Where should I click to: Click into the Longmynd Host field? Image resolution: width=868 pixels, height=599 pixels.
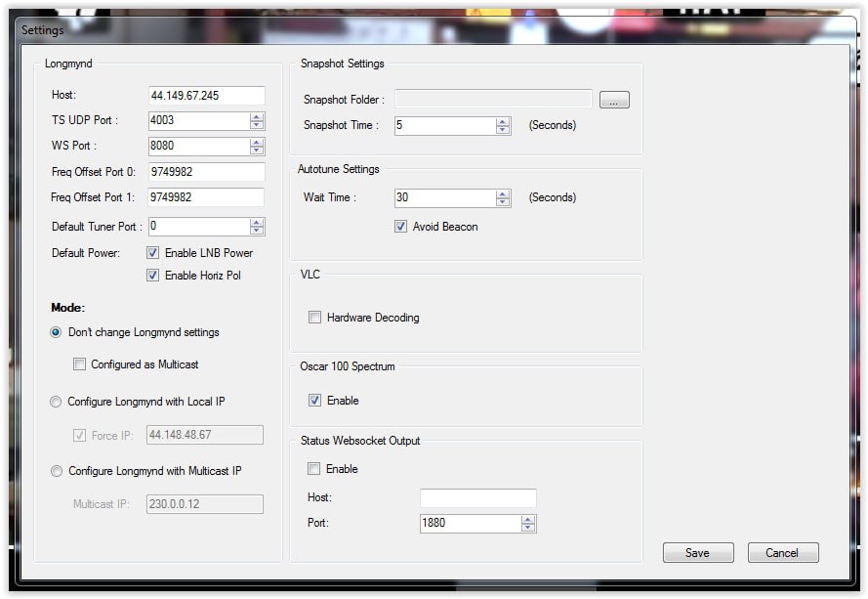(x=206, y=96)
